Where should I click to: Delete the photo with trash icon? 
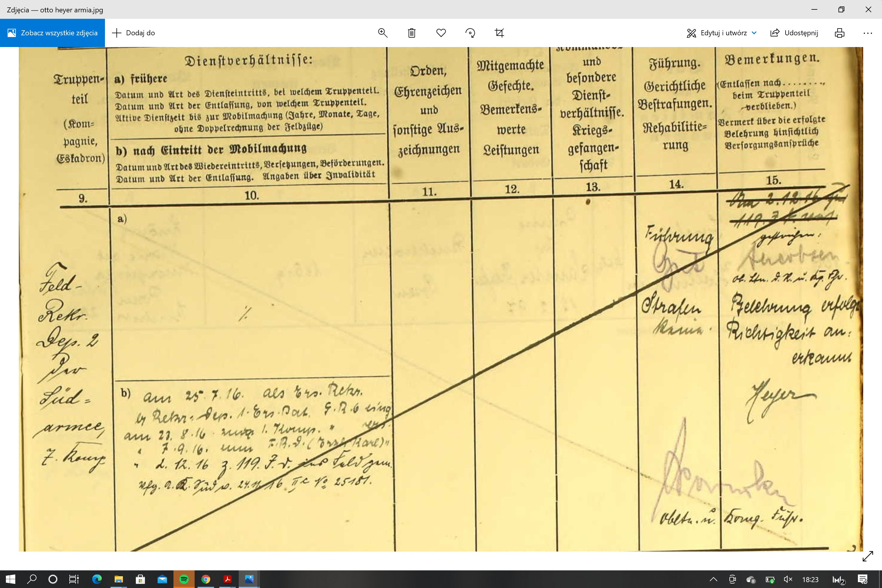412,33
